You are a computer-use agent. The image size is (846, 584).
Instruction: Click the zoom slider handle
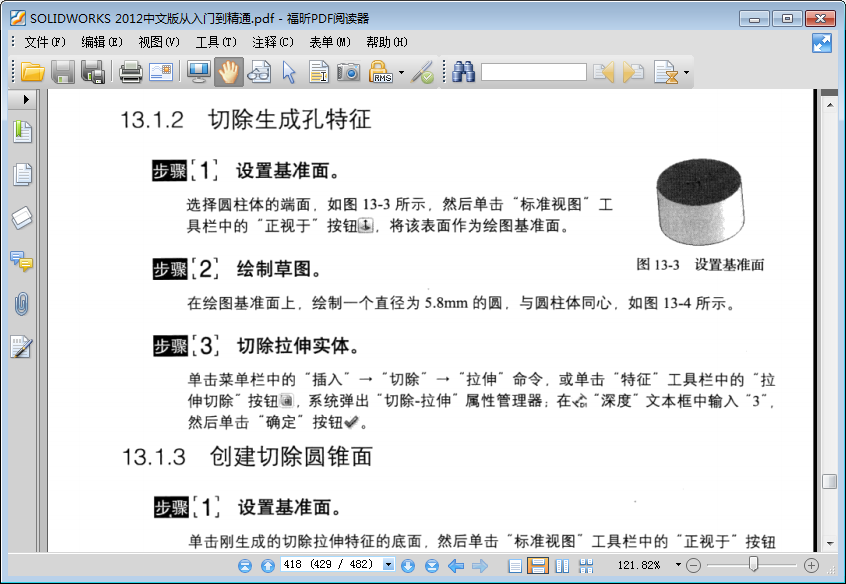coord(754,565)
